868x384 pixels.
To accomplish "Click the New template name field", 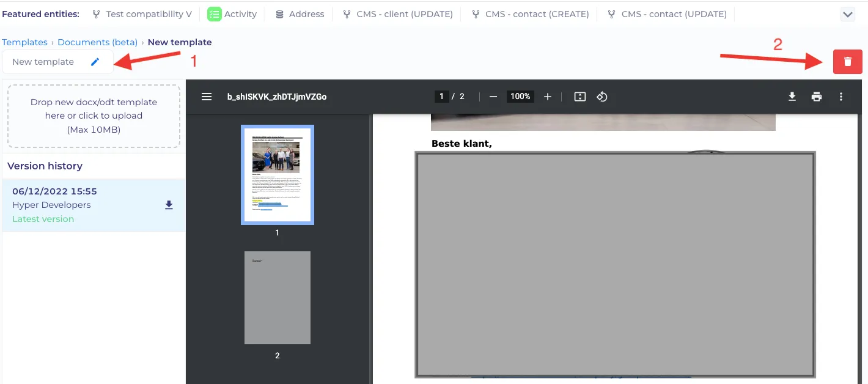I will [58, 62].
